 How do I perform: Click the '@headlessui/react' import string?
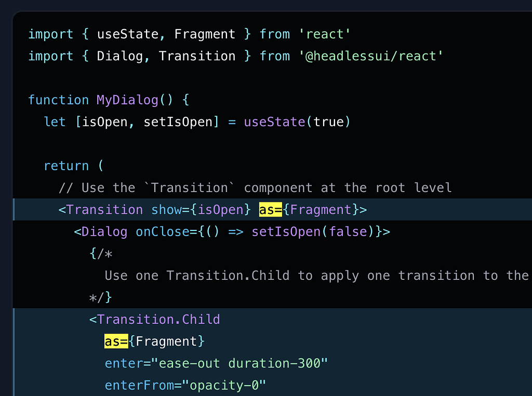coord(371,56)
